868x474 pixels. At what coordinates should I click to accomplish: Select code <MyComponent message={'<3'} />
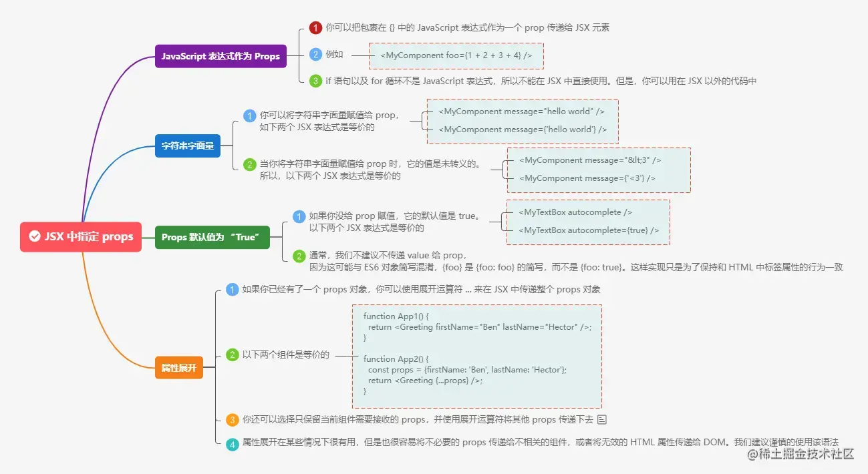click(587, 178)
